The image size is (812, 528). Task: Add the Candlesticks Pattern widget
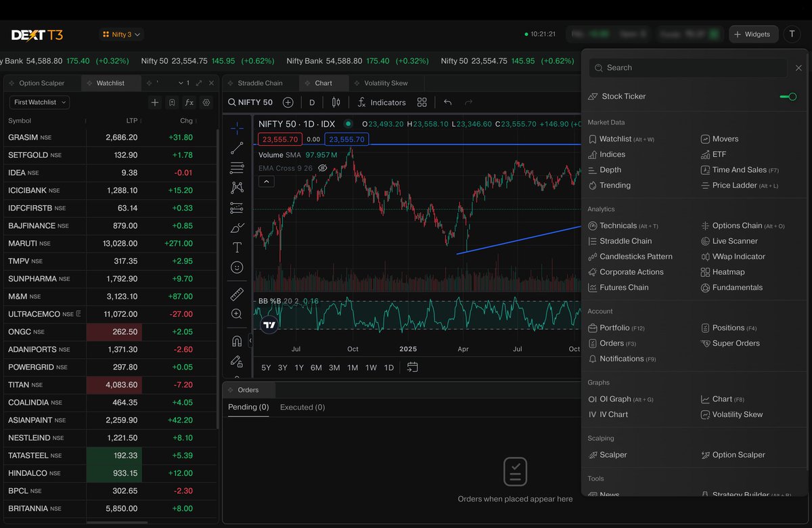(x=630, y=257)
